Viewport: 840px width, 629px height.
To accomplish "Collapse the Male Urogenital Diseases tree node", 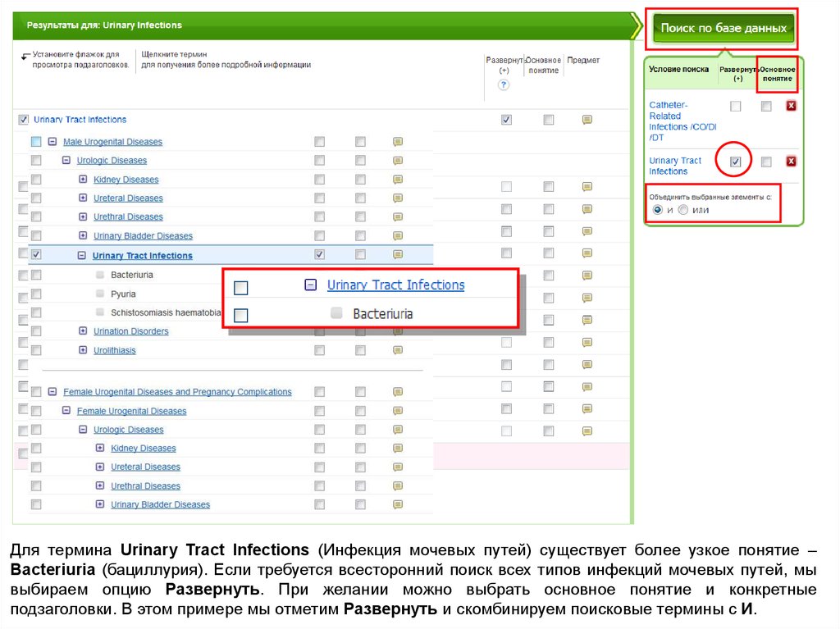I will coord(52,142).
